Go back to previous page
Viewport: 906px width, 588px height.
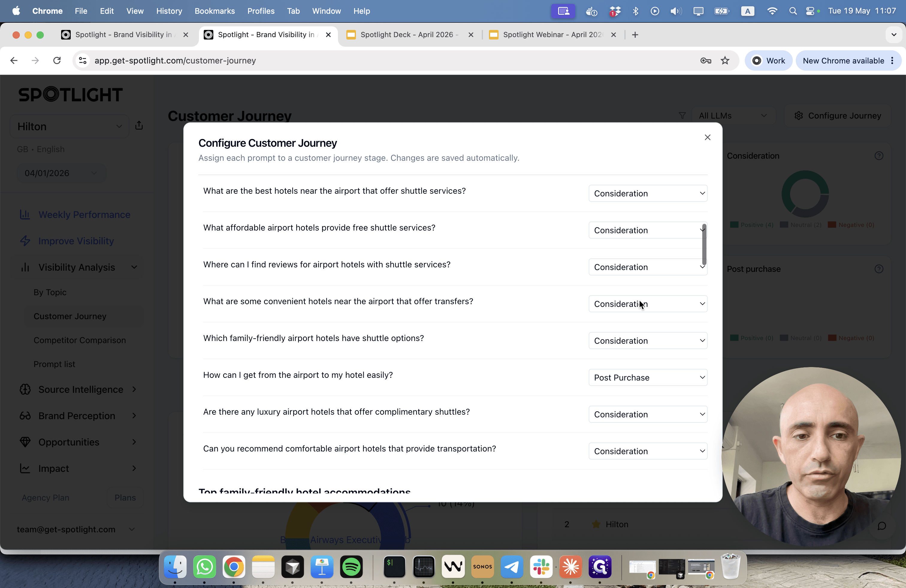point(14,60)
